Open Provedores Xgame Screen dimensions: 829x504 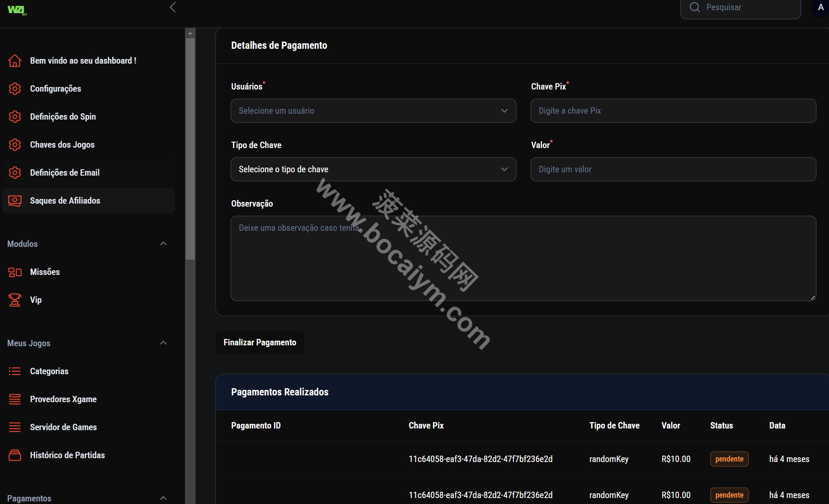pos(89,399)
